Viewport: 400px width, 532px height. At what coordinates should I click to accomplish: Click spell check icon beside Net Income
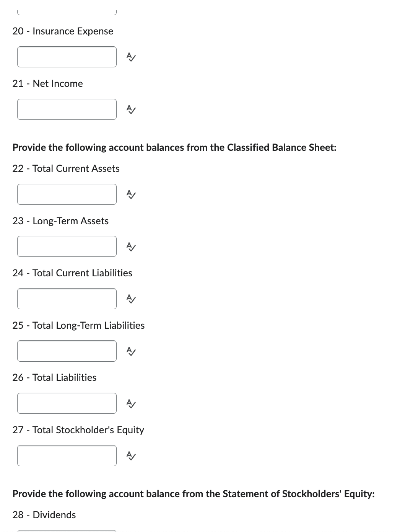pos(130,109)
